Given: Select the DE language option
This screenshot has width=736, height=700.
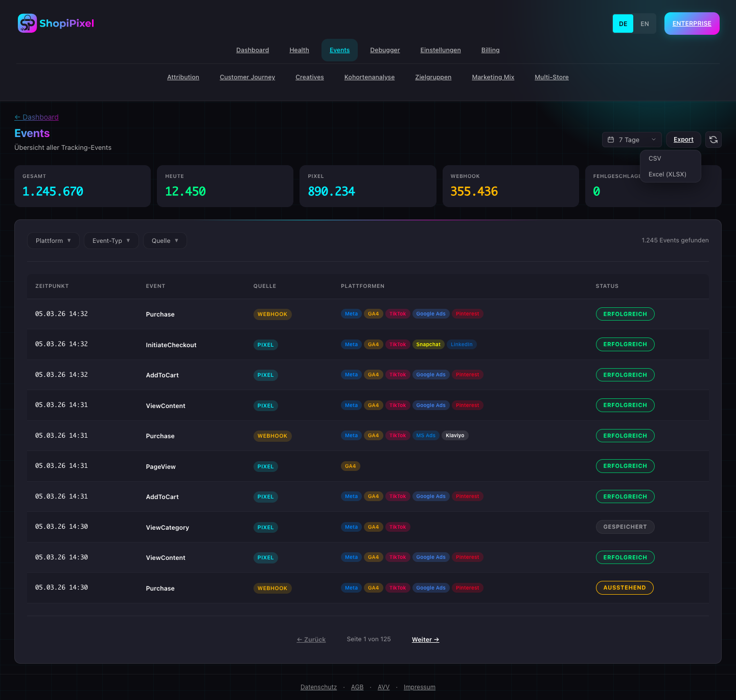Looking at the screenshot, I should pyautogui.click(x=623, y=24).
